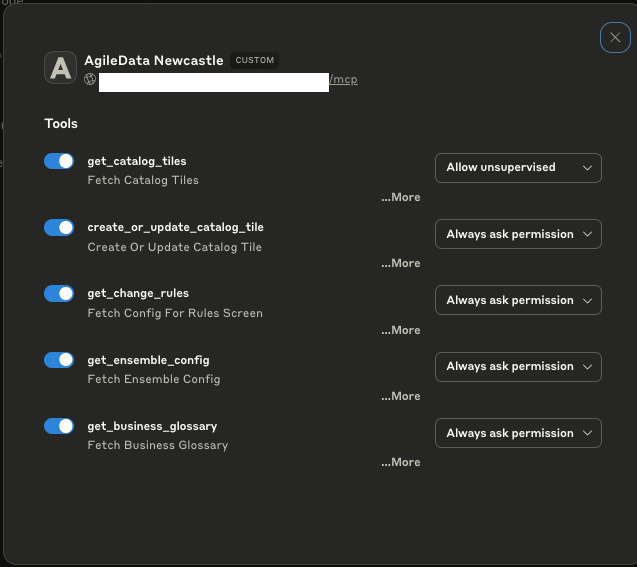The image size is (637, 567).
Task: Switch off the get_change_rules tool
Action: tap(59, 293)
